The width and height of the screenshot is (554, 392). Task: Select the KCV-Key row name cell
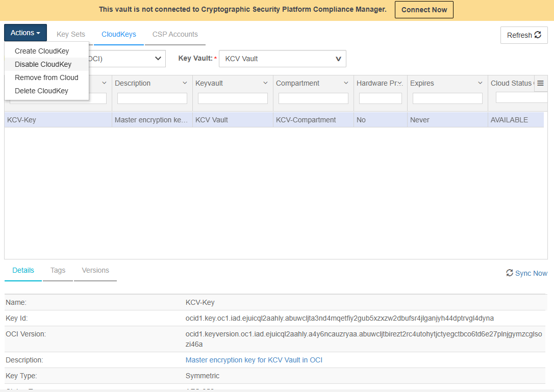(58, 120)
